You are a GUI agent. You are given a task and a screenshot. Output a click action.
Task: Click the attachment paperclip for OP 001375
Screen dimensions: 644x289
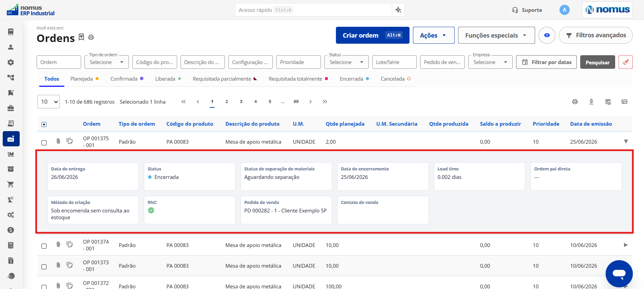pyautogui.click(x=58, y=141)
